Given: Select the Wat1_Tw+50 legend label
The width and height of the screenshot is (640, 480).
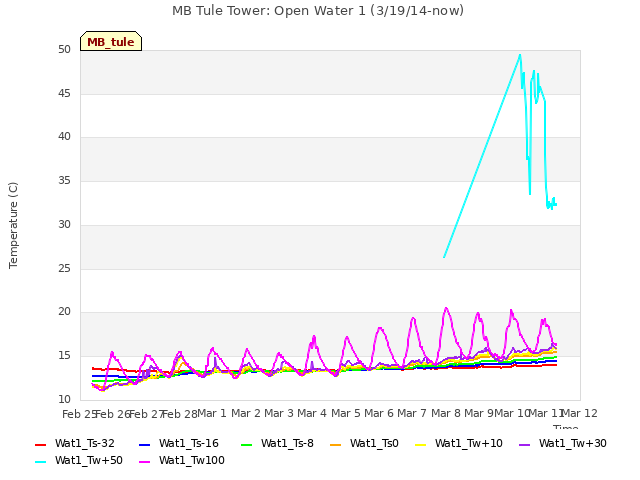Looking at the screenshot, I should 89,461.
